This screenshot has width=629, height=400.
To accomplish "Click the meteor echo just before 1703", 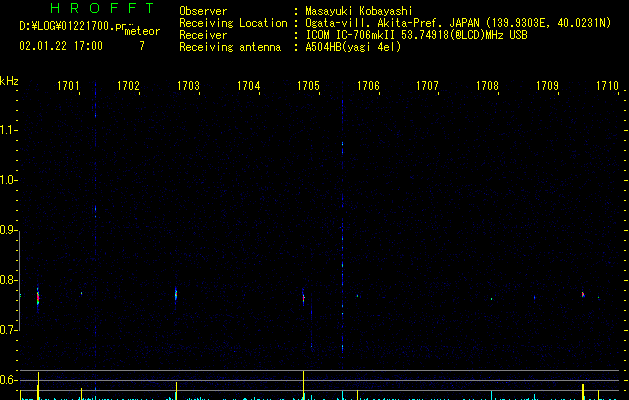I will tap(176, 295).
